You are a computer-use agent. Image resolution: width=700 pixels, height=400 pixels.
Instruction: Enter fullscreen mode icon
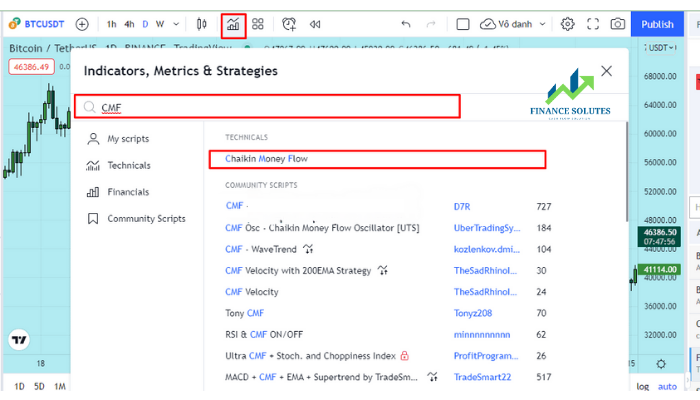click(x=593, y=24)
